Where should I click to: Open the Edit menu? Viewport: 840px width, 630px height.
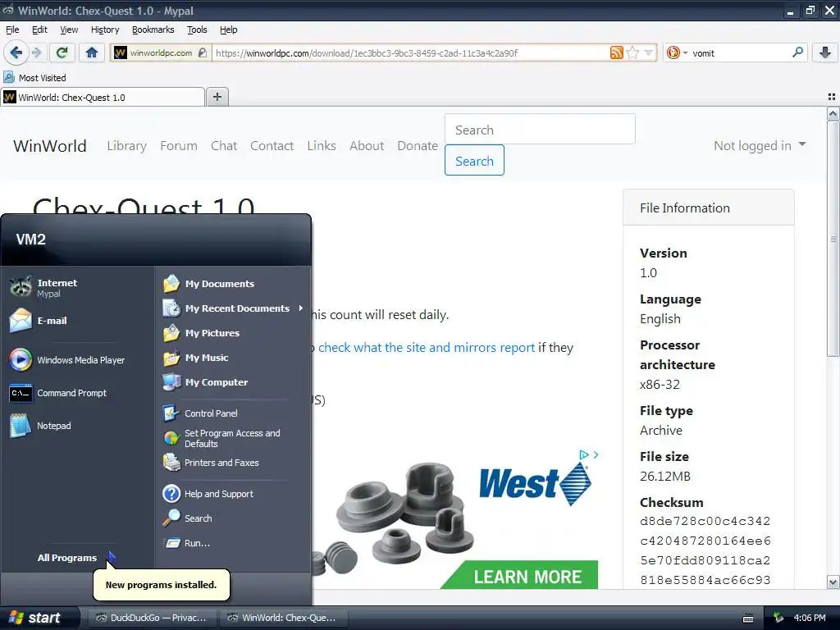[39, 30]
